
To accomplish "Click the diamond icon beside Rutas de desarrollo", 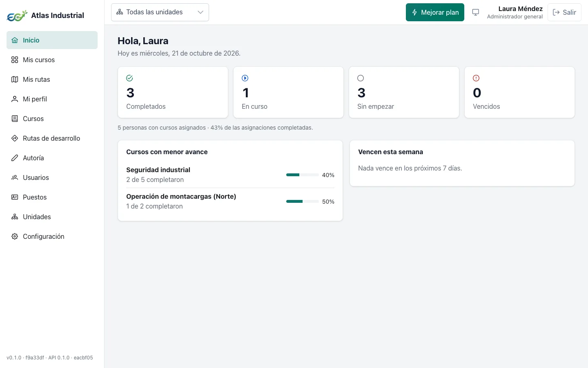I will (15, 138).
